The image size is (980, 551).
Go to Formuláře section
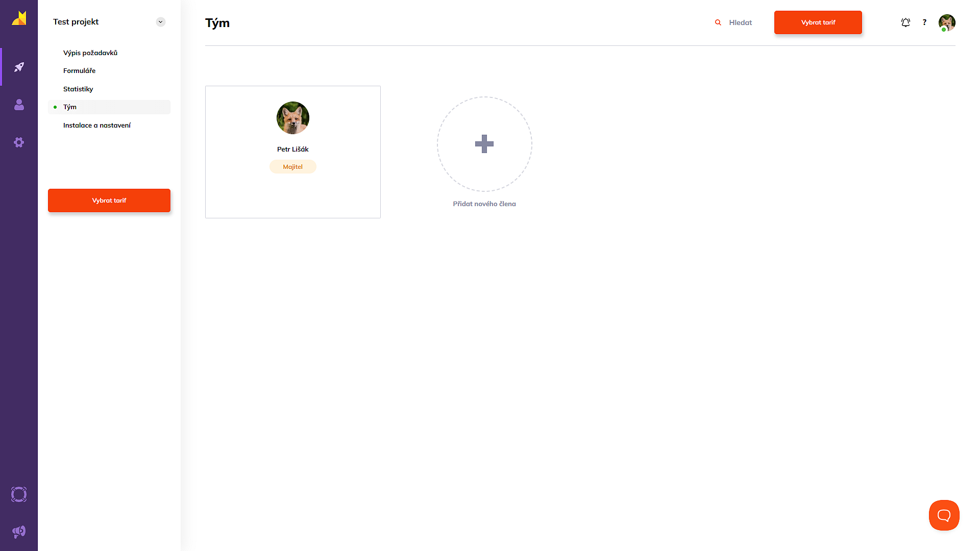(79, 70)
